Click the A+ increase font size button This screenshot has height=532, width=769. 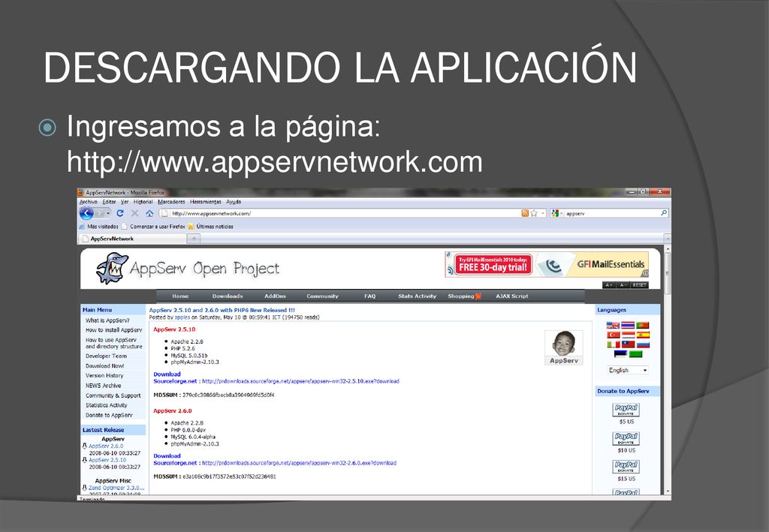[x=608, y=284]
